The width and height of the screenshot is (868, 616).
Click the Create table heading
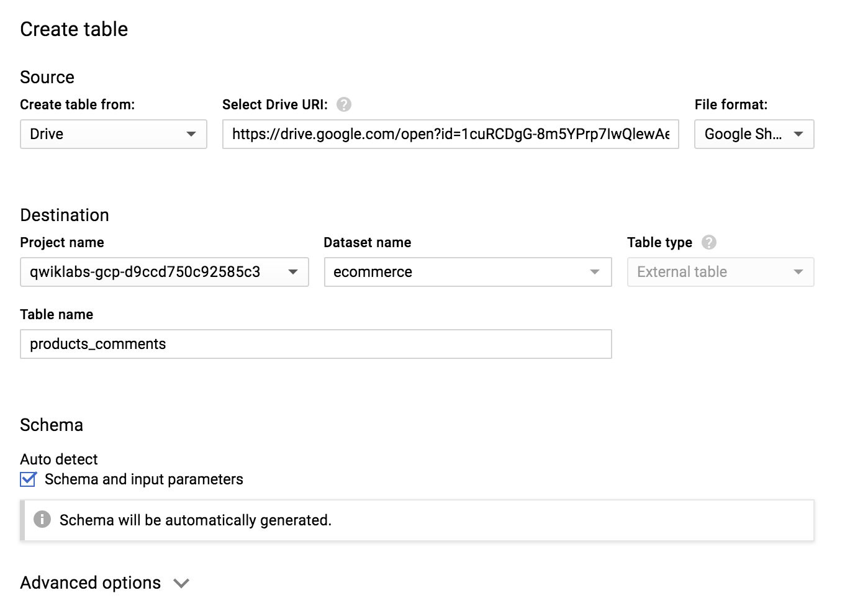(x=74, y=29)
